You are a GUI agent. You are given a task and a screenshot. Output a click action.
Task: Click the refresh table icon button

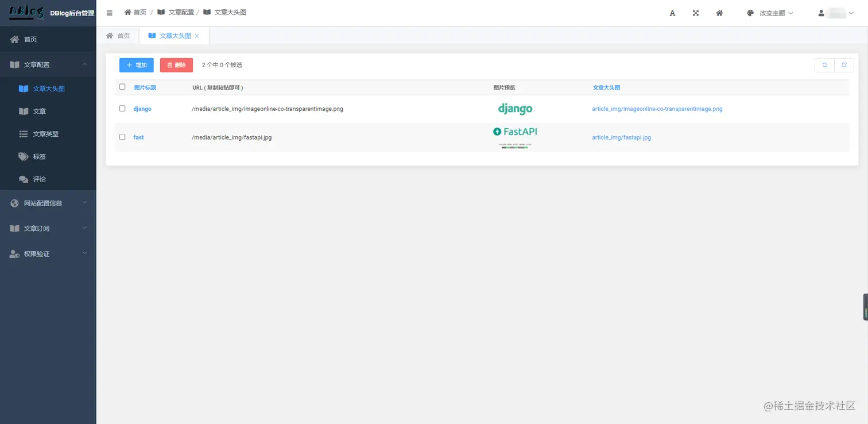tap(824, 65)
